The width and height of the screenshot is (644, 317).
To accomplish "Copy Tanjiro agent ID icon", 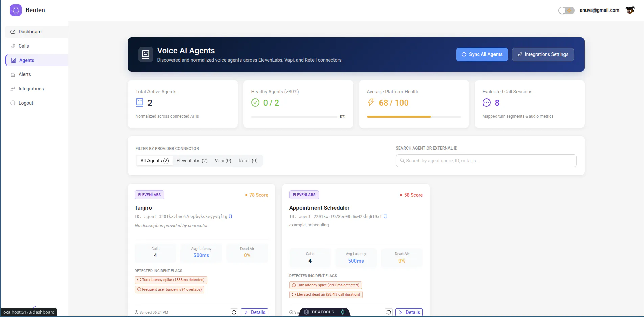I will (231, 216).
